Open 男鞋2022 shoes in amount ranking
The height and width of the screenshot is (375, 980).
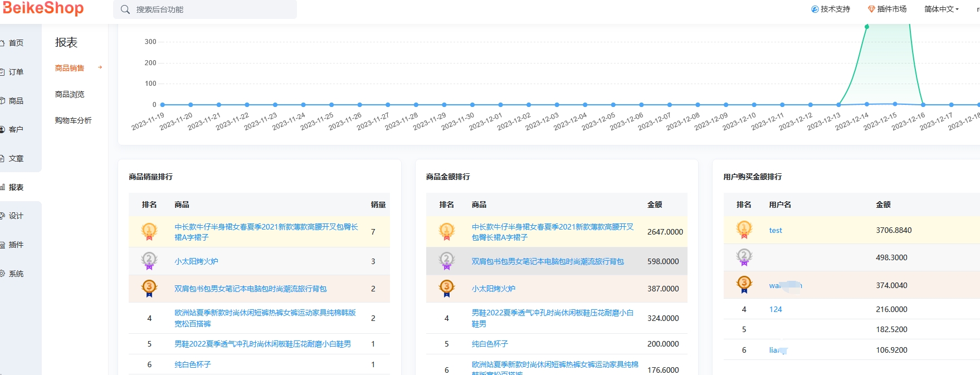(553, 318)
